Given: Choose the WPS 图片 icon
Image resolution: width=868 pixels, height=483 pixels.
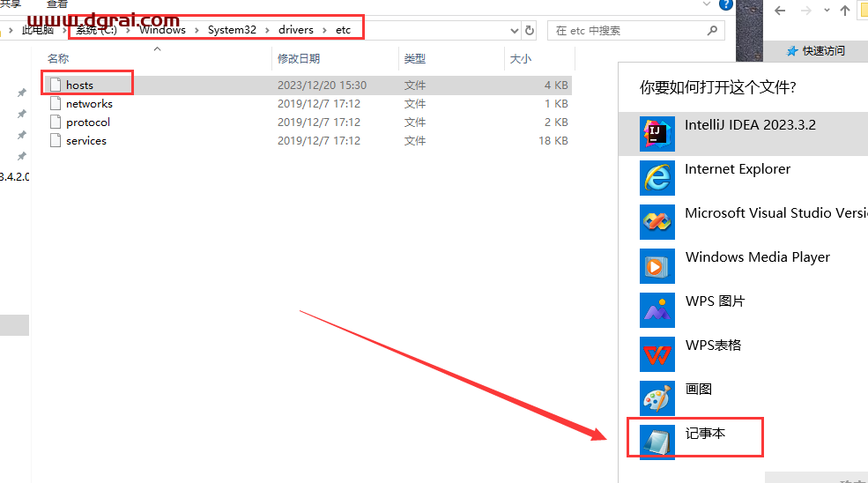Looking at the screenshot, I should (657, 310).
